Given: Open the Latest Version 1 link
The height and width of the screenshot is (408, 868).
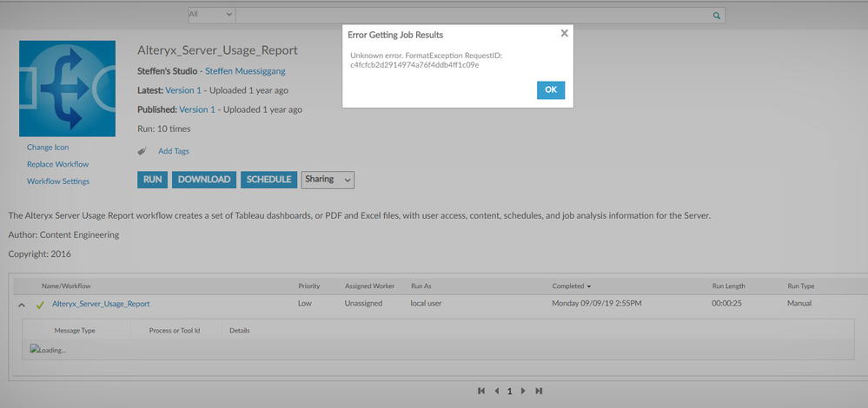Looking at the screenshot, I should (x=183, y=90).
